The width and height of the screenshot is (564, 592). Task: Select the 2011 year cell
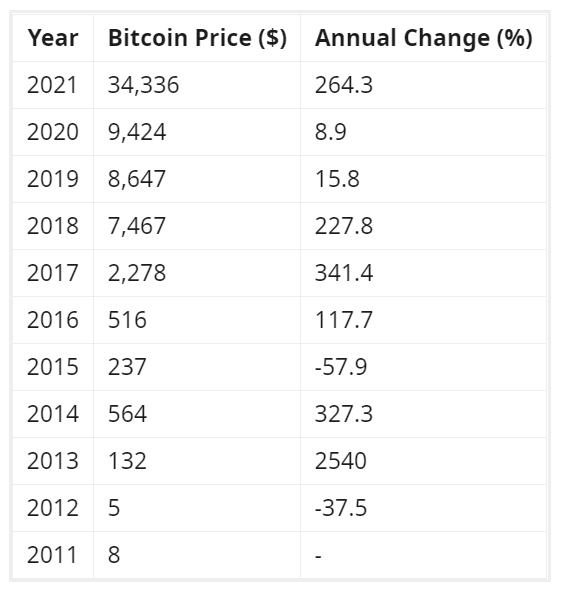[x=53, y=555]
